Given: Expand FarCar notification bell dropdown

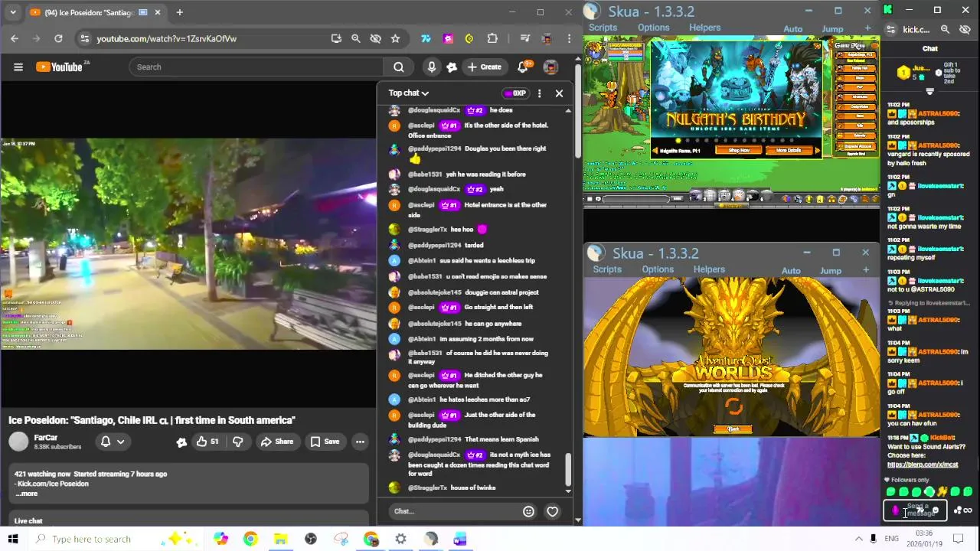Looking at the screenshot, I should 113,442.
